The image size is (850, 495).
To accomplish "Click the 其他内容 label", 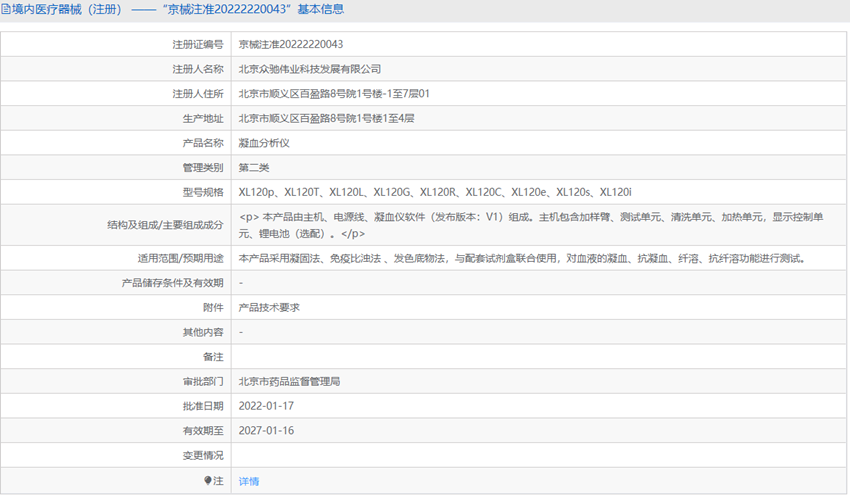I will coord(203,332).
